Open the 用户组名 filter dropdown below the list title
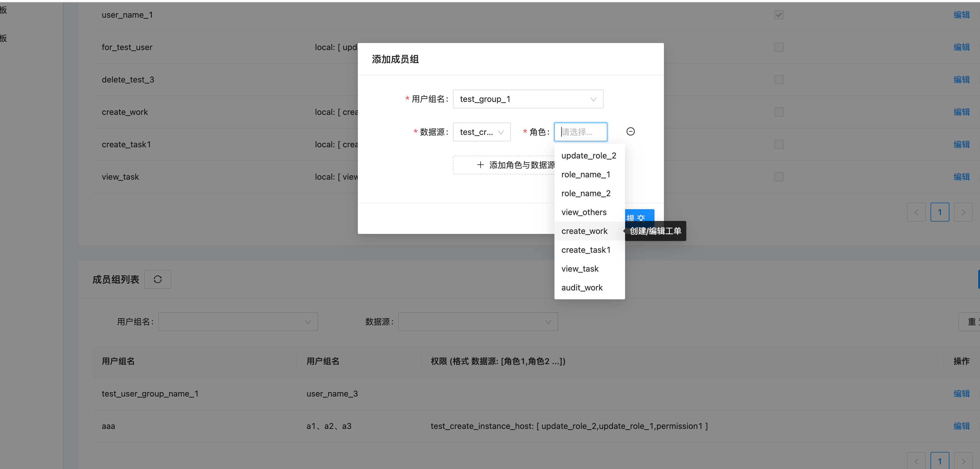 238,321
